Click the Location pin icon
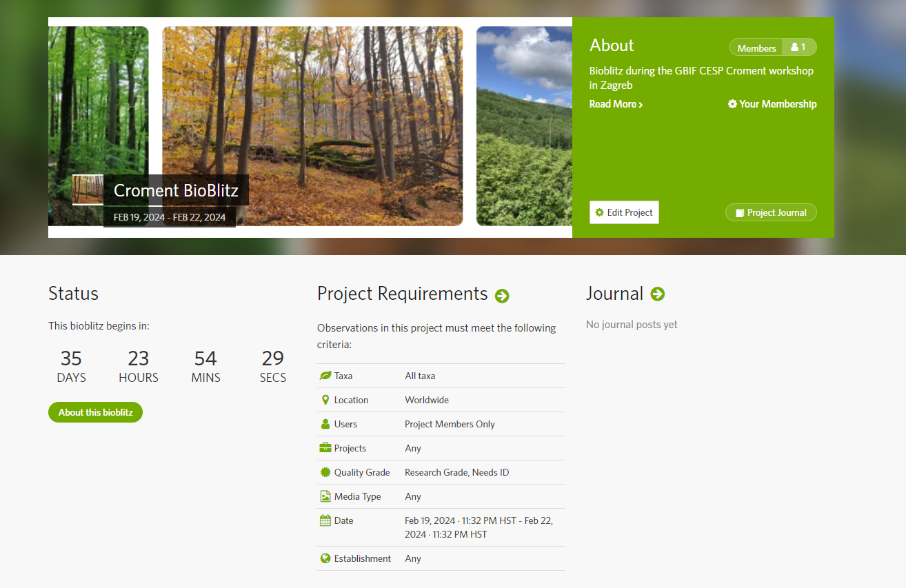 tap(325, 400)
